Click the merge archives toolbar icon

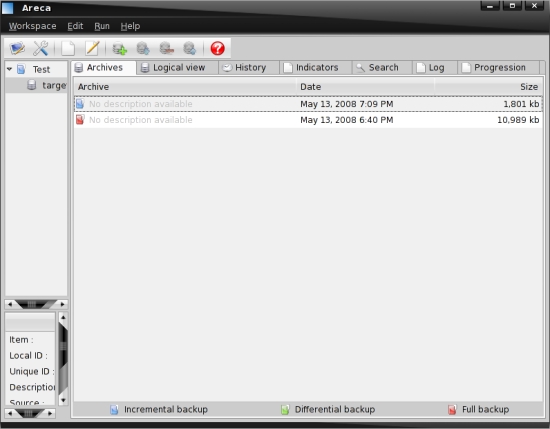tap(143, 48)
